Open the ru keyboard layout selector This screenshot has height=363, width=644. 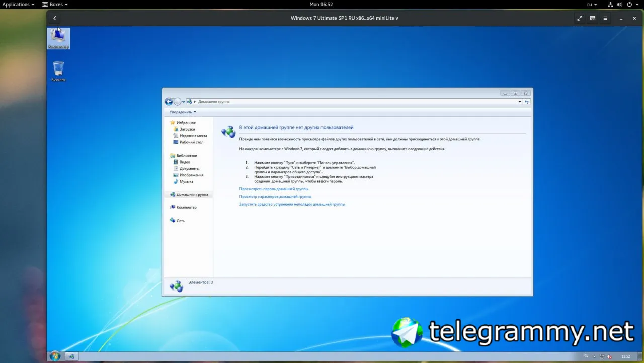pos(592,4)
